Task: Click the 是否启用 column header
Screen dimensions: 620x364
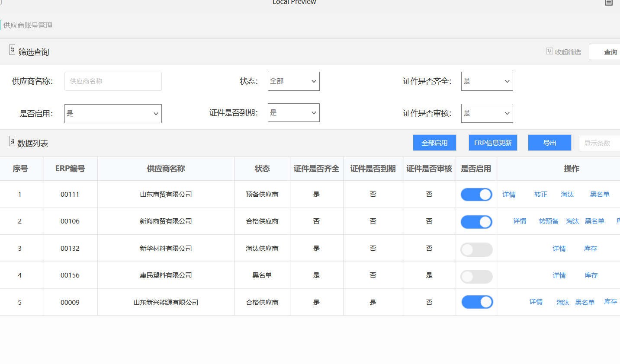Action: click(x=476, y=169)
